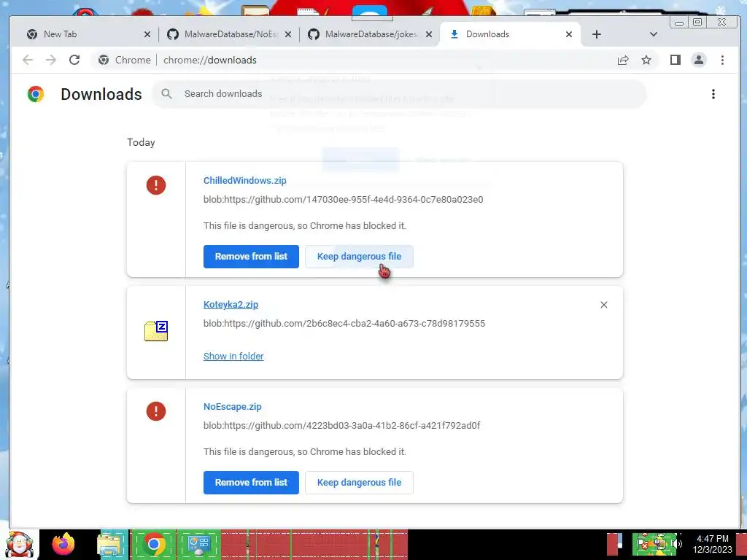Switch to MalwareDatabase/NoEs tab
The width and height of the screenshot is (747, 560).
(x=228, y=34)
